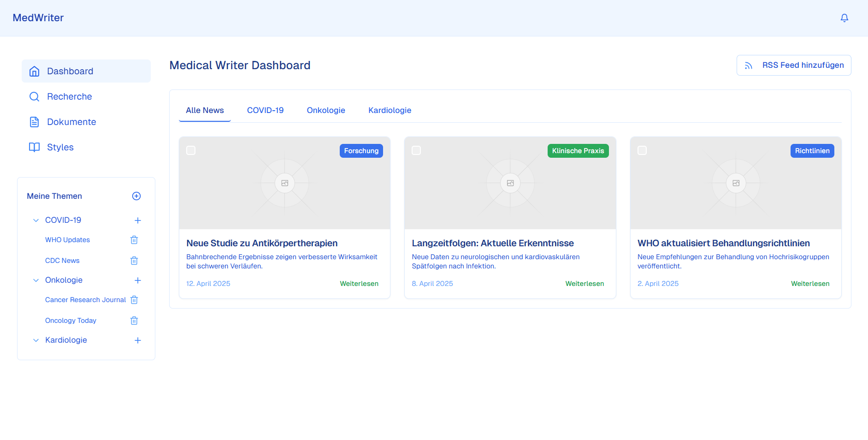Viewport: 868px width, 440px height.
Task: Collapse the Onkologie topic group
Action: pyautogui.click(x=36, y=280)
